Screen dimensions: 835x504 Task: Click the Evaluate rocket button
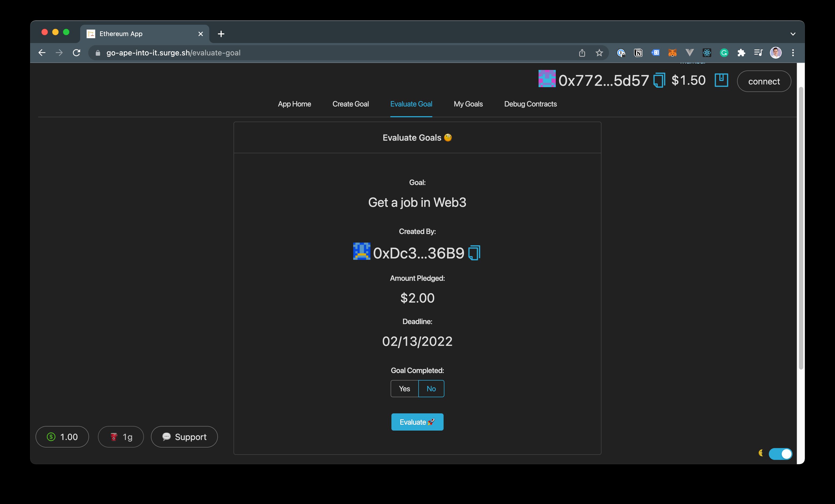click(417, 422)
